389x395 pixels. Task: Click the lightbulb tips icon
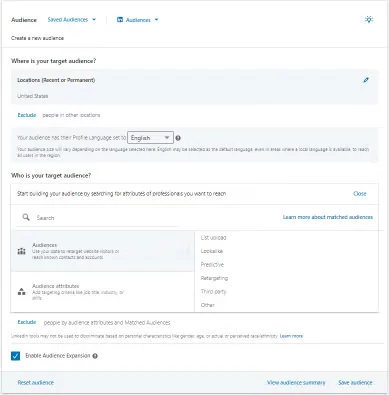(369, 19)
